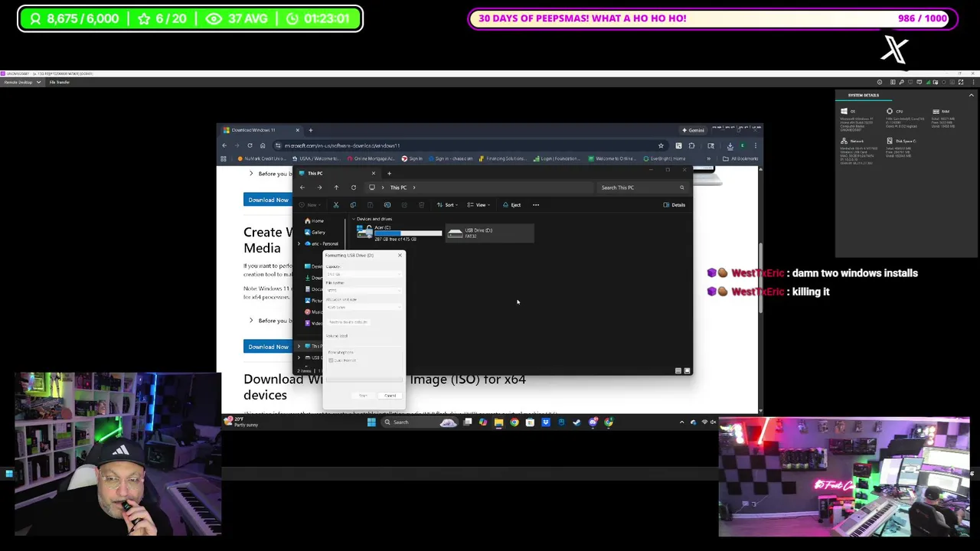Viewport: 980px width, 551px height.
Task: Open the New dropdown in Explorer toolbar
Action: 310,205
